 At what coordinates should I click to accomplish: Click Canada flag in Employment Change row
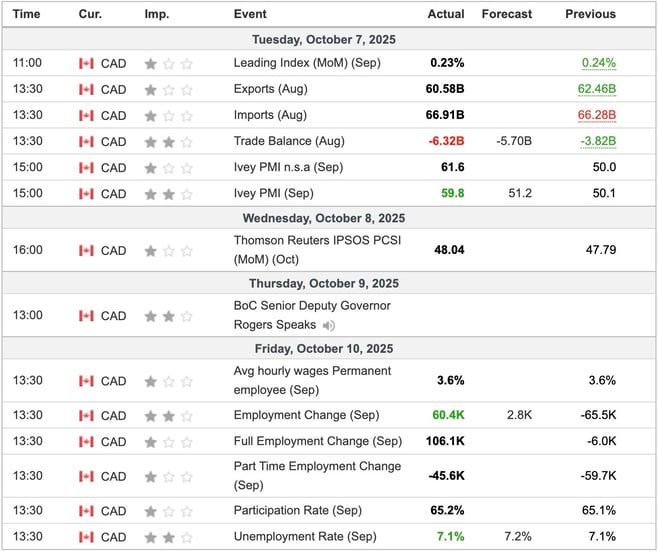pos(86,415)
